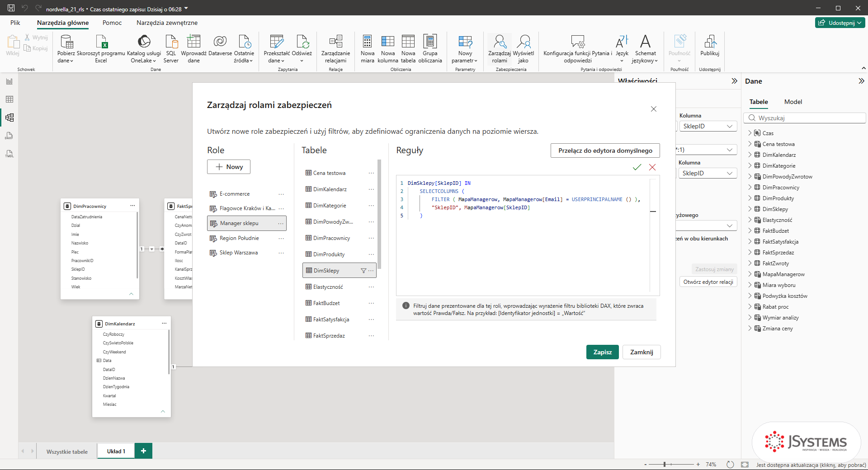Click Zapisz button in dialog

(x=602, y=352)
